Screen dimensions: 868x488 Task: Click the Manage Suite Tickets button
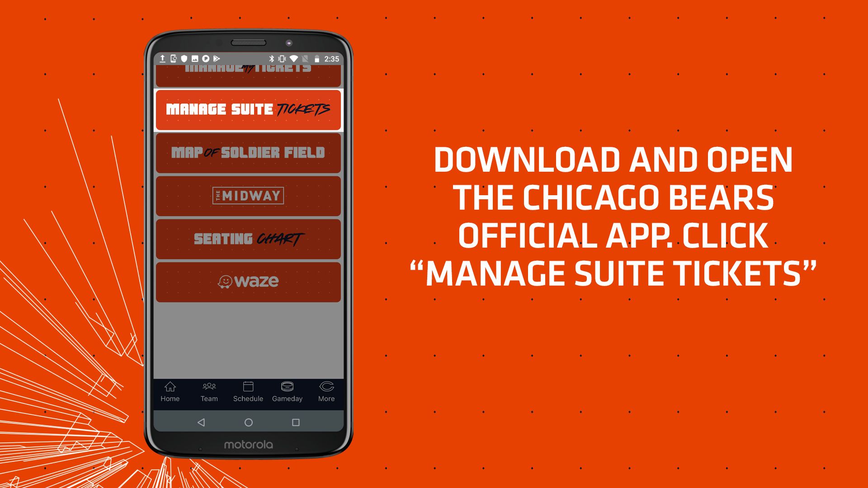[249, 110]
